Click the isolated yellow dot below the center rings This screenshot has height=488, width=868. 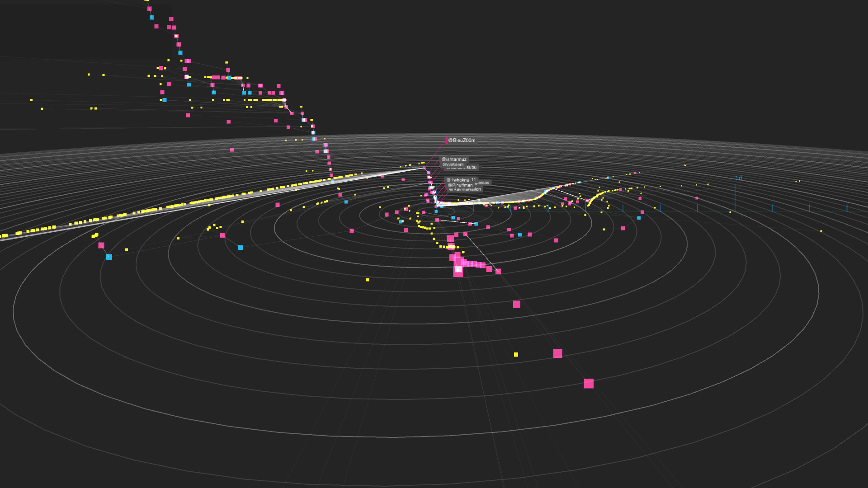pos(368,280)
